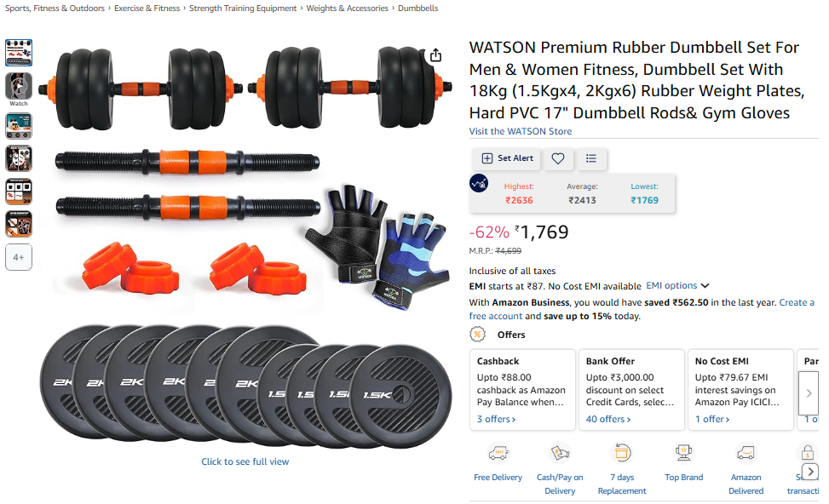Click the price tracker chart icon

(x=479, y=183)
